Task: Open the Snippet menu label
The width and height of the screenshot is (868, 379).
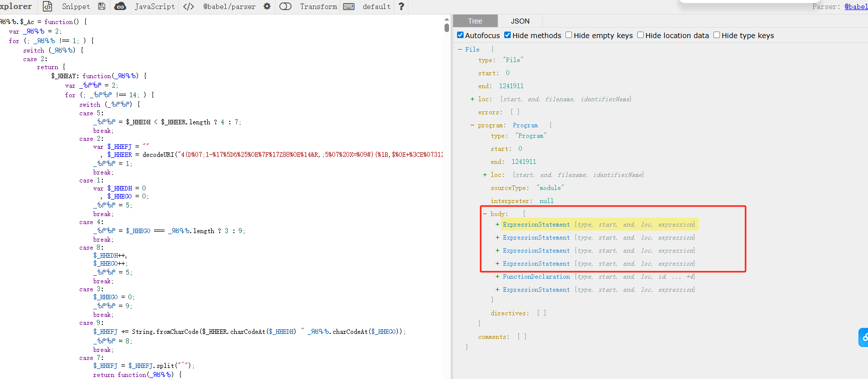Action: pos(76,7)
